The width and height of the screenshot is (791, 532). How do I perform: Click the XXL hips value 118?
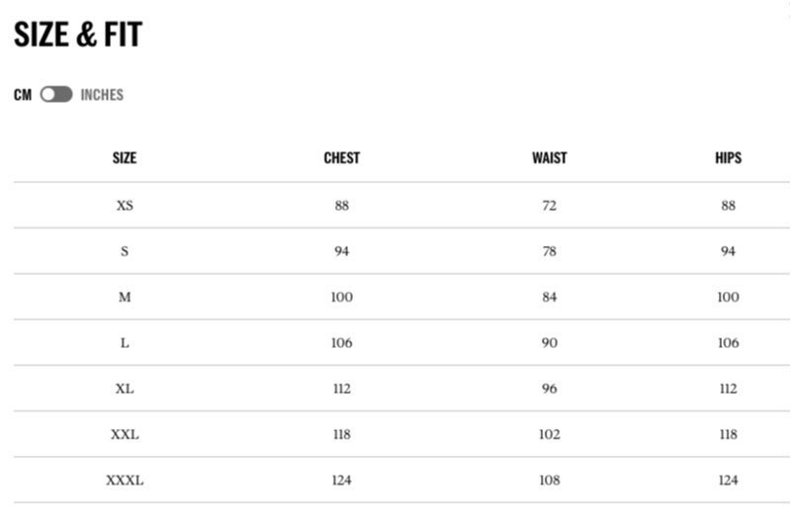[x=728, y=434]
